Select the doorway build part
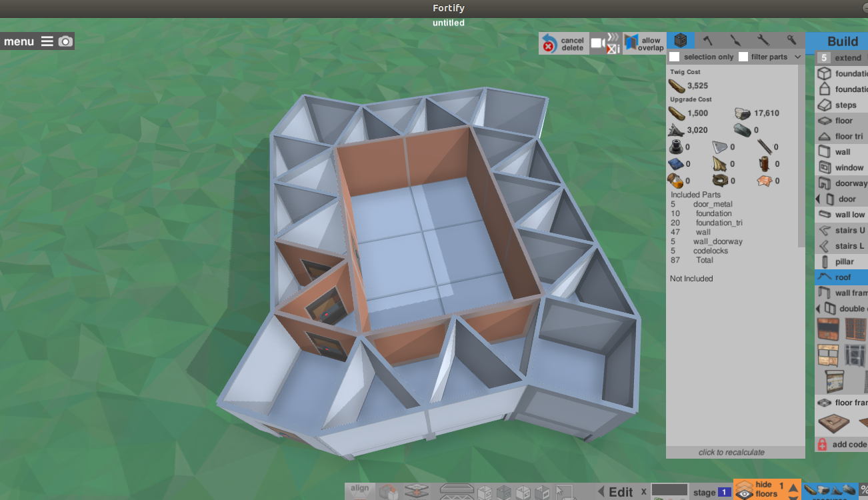The width and height of the screenshot is (868, 500). click(x=841, y=183)
